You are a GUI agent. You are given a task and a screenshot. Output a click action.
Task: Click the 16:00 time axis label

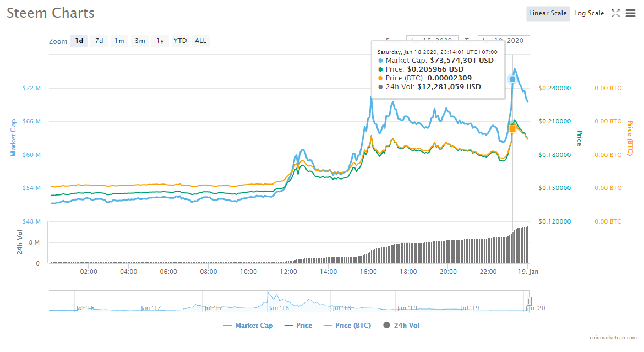pos(368,272)
